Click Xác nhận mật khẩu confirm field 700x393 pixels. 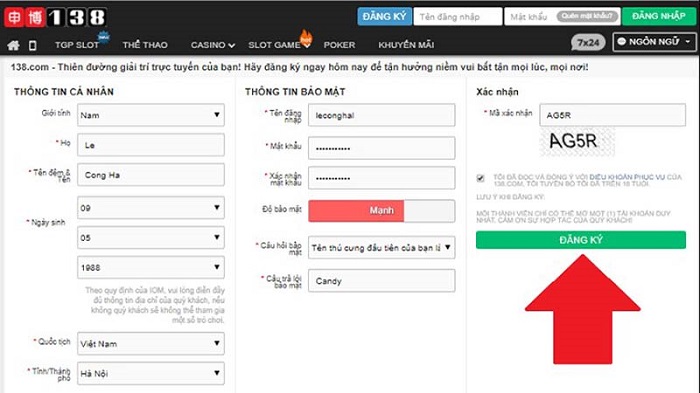[x=382, y=178]
